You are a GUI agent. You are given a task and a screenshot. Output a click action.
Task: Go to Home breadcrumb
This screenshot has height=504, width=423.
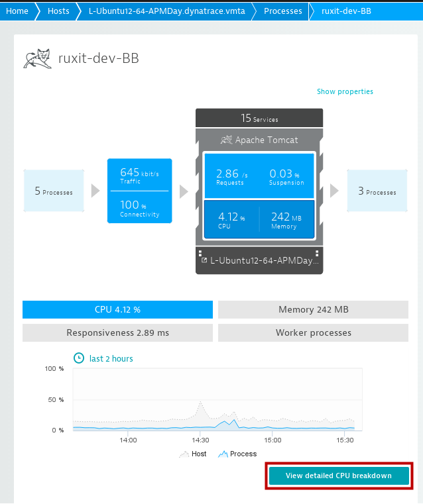click(17, 11)
